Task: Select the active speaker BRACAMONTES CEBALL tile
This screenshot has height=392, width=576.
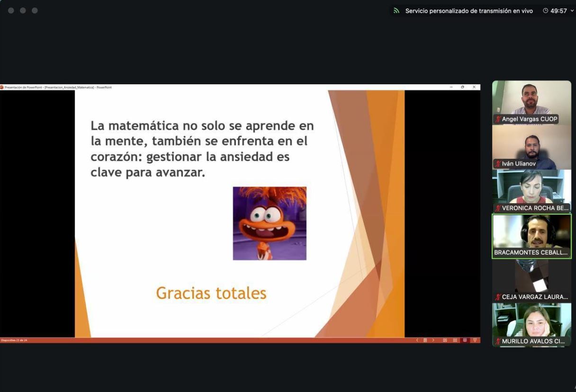Action: point(531,232)
